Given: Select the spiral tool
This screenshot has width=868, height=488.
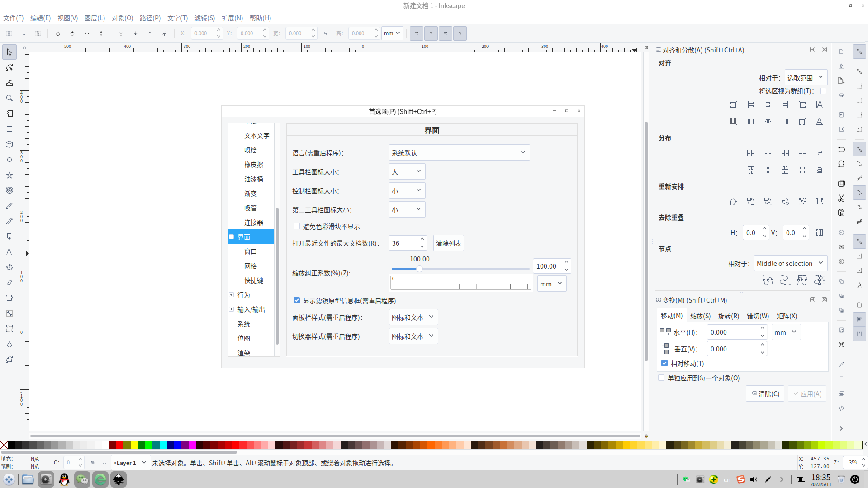Looking at the screenshot, I should click(x=9, y=190).
